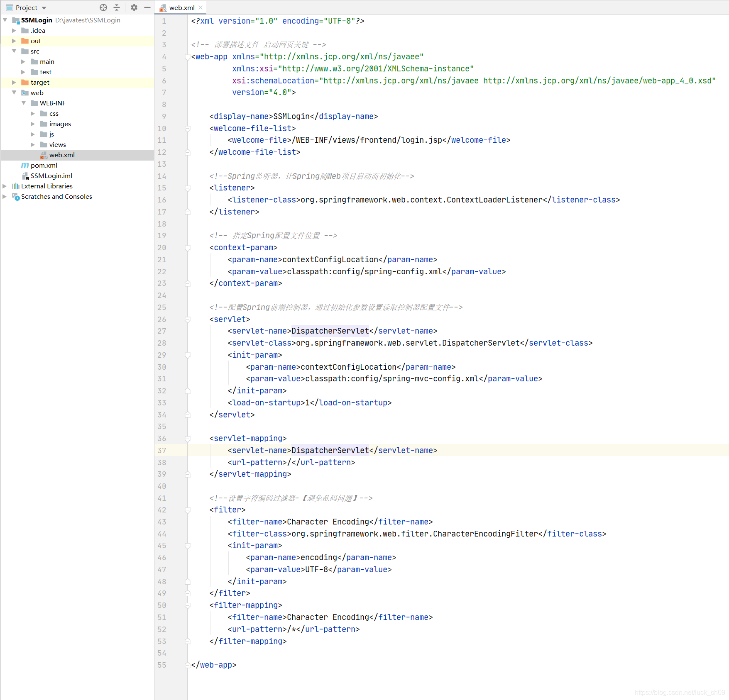Fold the servlet-mapping block at line 36

[x=188, y=439]
